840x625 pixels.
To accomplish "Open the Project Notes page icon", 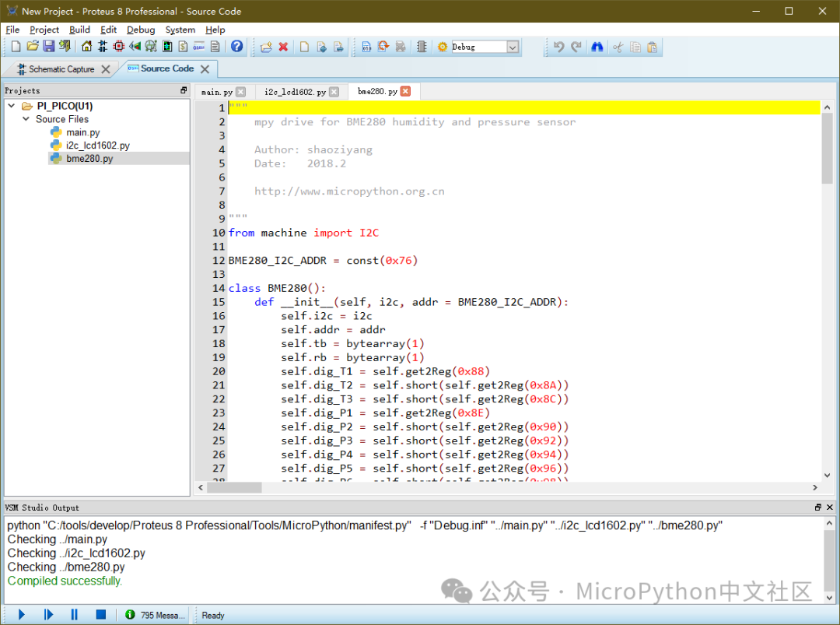I will [x=215, y=47].
